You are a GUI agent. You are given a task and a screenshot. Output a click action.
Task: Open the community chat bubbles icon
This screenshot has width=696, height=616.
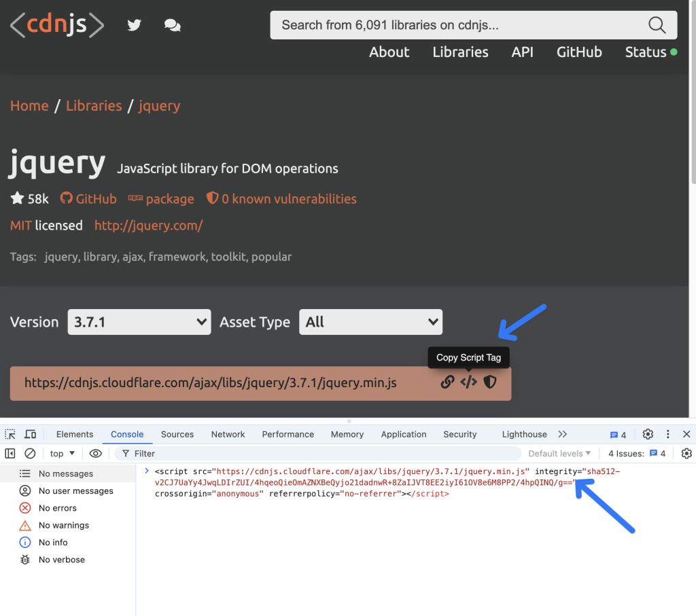click(x=172, y=25)
